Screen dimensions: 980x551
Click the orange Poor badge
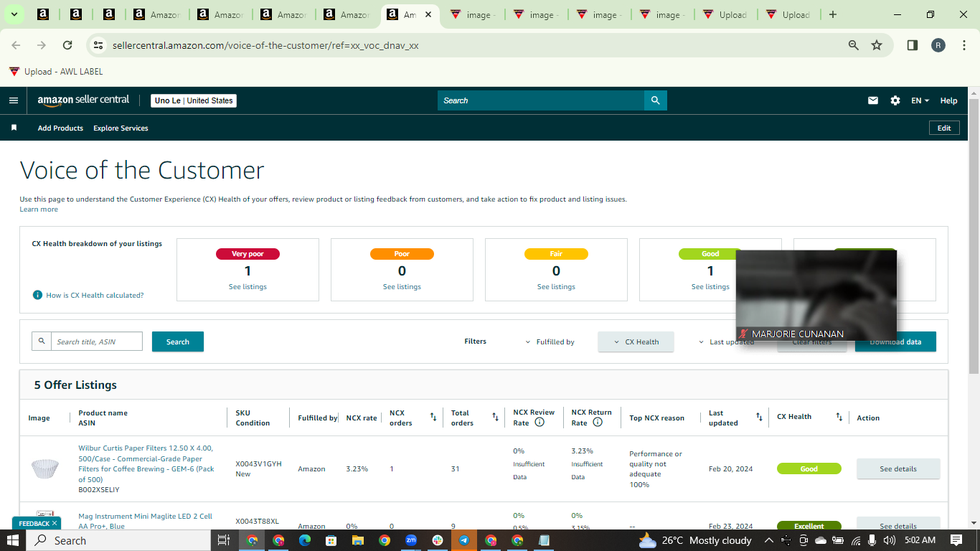pyautogui.click(x=402, y=254)
